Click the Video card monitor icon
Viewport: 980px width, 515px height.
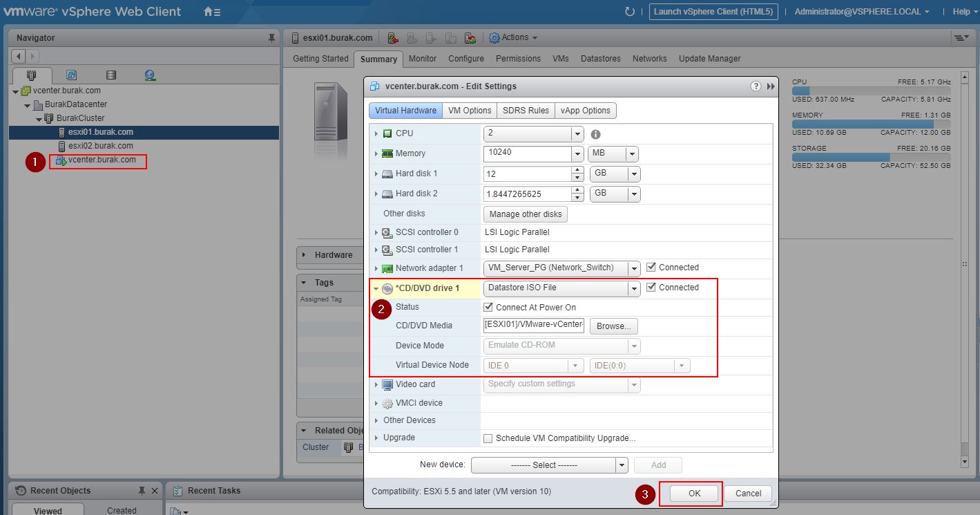[x=387, y=384]
